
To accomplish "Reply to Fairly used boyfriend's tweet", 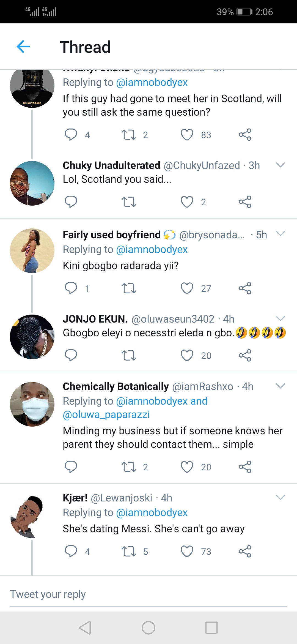I will click(71, 288).
